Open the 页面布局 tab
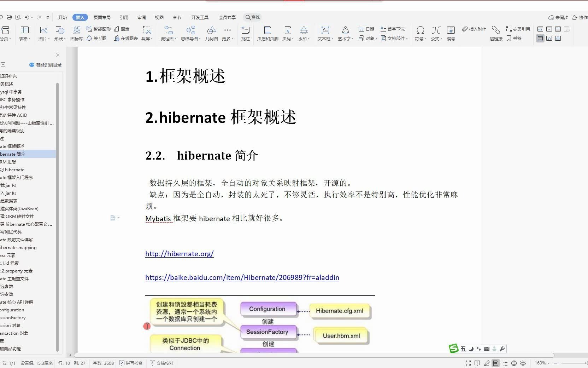Viewport: 588px width, 368px height. coord(102,17)
